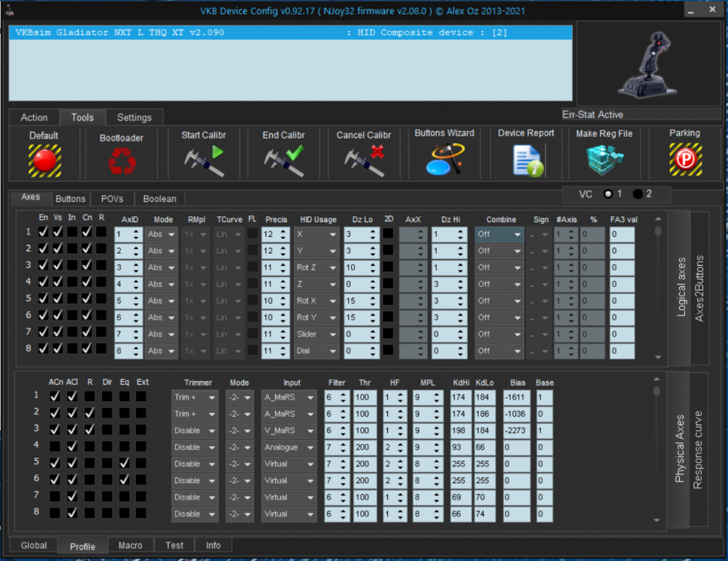Toggle Eq checkbox for physical axis 5
This screenshot has width=728, height=561.
coord(124,462)
